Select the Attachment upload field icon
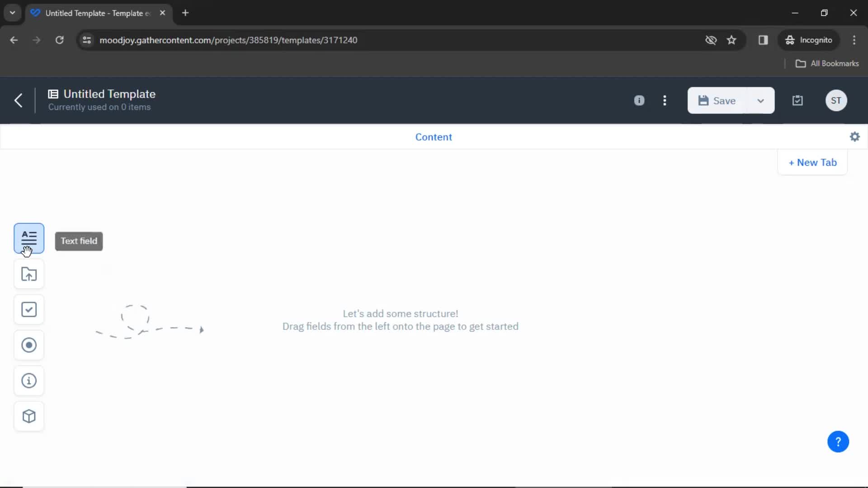The height and width of the screenshot is (488, 868). point(29,274)
